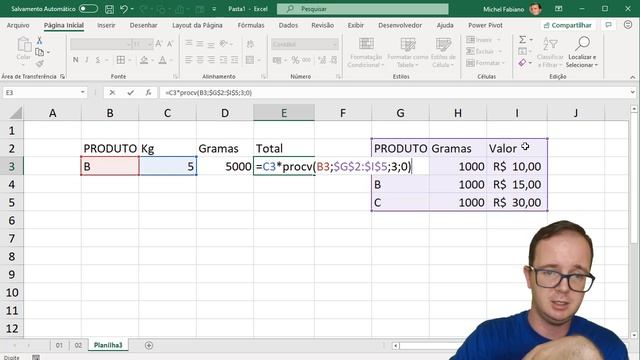Click the Formatar como Tabela icon
Viewport: 640px width, 360px height.
[408, 44]
